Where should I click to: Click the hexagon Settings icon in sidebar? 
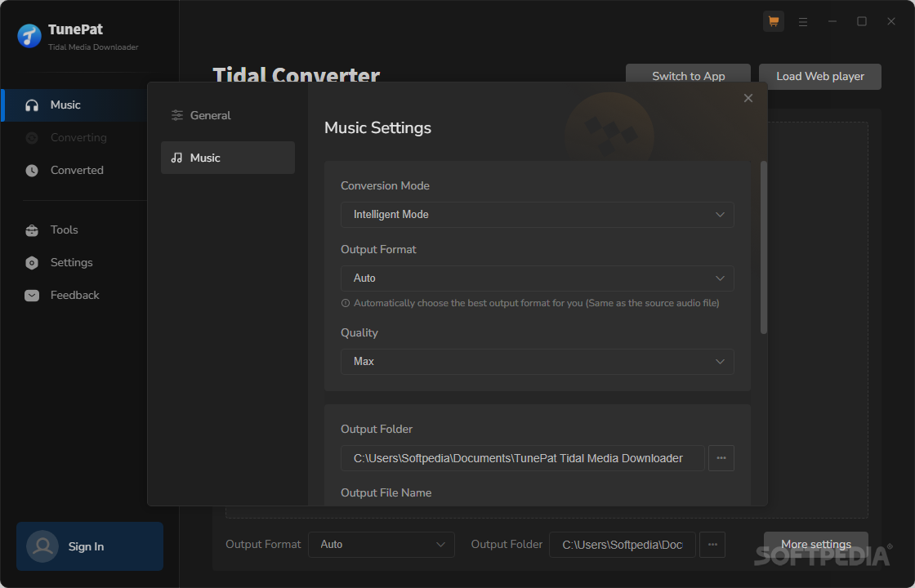[32, 262]
